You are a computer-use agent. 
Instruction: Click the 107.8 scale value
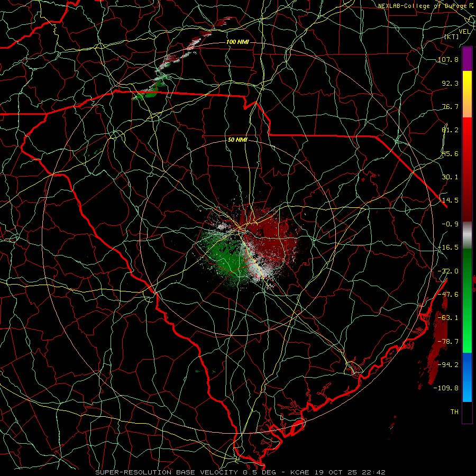tap(448, 59)
